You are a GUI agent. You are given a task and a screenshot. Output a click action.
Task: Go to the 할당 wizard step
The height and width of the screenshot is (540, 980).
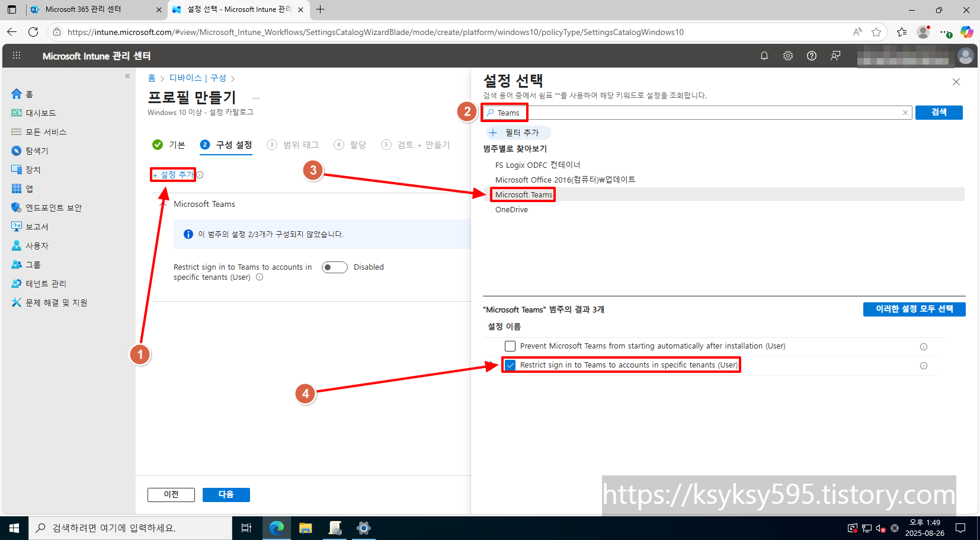tap(350, 145)
